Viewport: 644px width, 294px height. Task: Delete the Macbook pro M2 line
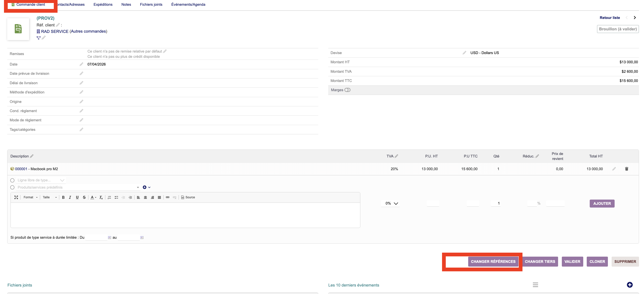coord(627,169)
